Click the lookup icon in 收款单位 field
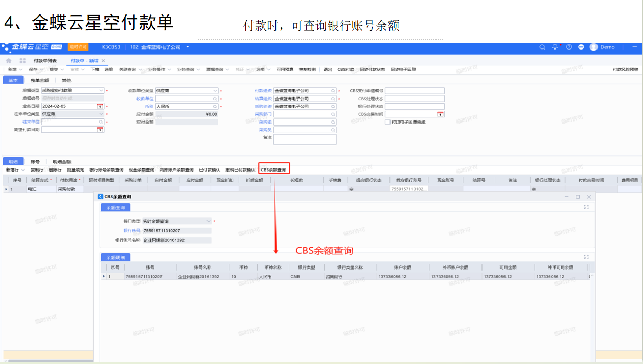 215,99
